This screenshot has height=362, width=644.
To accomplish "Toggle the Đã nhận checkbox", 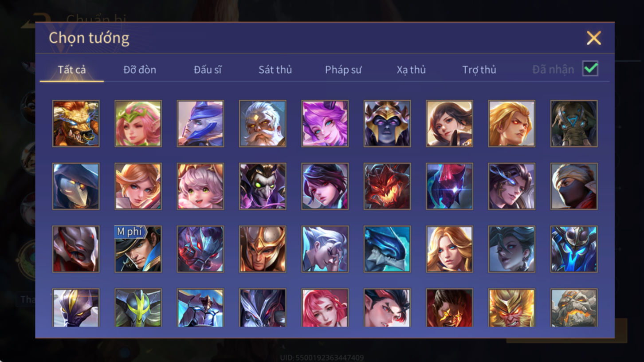I will (x=590, y=69).
